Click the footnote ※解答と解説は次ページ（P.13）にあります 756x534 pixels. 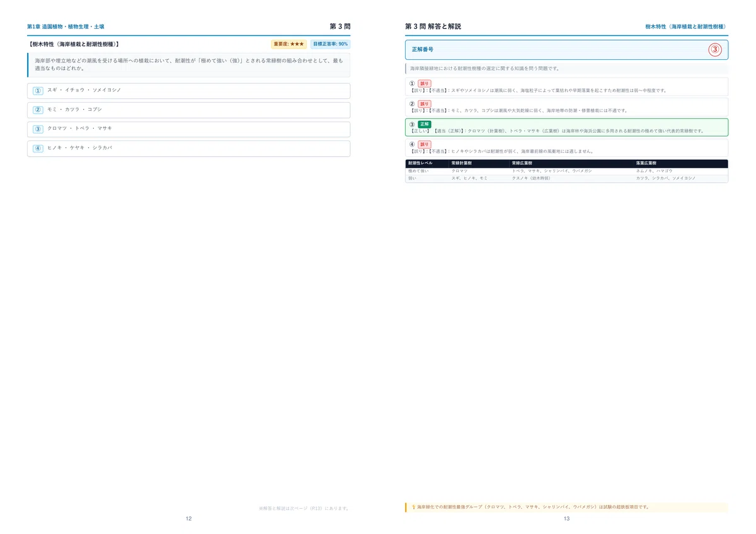304,508
